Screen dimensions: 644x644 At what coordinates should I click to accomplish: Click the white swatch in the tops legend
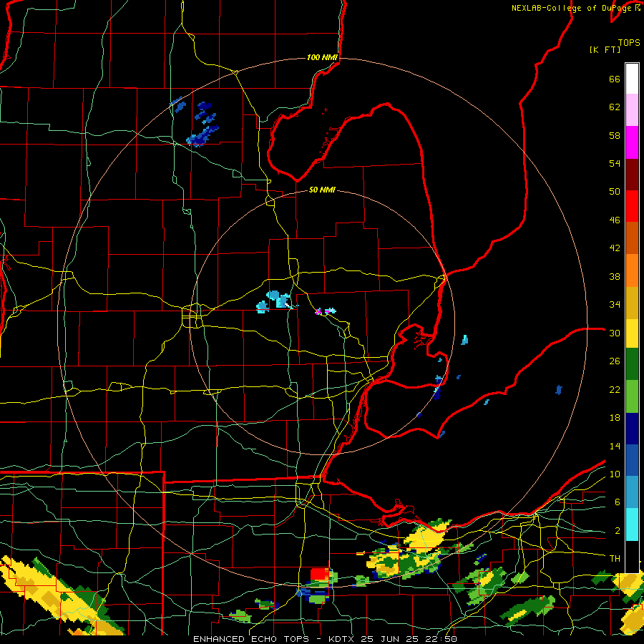(632, 79)
